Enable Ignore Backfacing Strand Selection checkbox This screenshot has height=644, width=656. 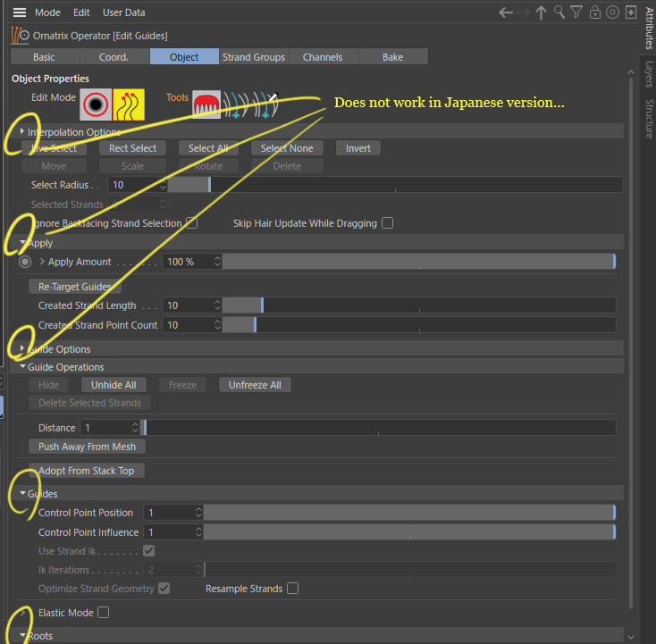(191, 223)
